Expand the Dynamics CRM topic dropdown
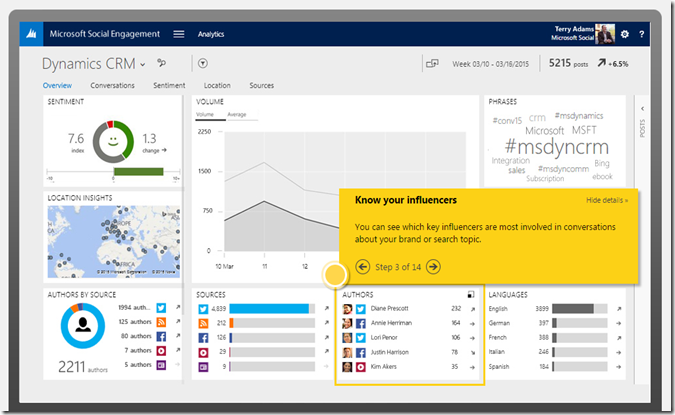 (142, 65)
